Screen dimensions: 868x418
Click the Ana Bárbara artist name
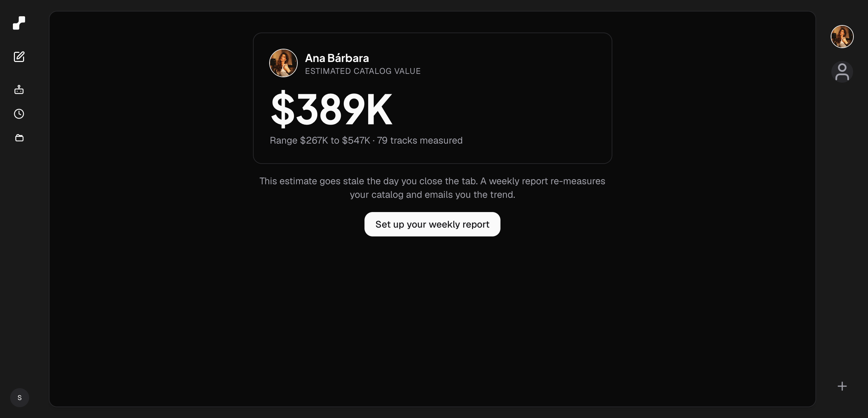pos(337,58)
